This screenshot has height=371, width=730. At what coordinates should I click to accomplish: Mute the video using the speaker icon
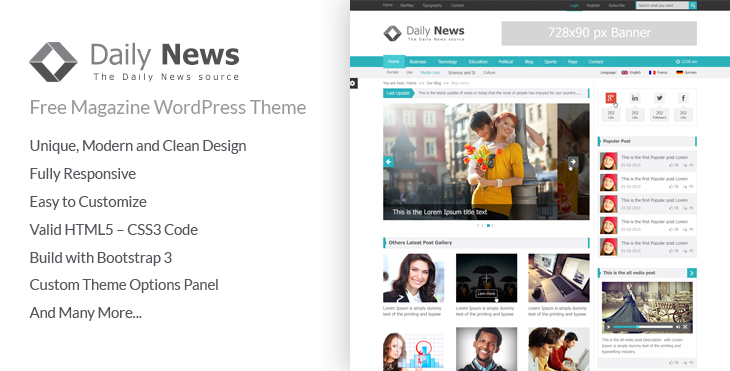tap(678, 327)
